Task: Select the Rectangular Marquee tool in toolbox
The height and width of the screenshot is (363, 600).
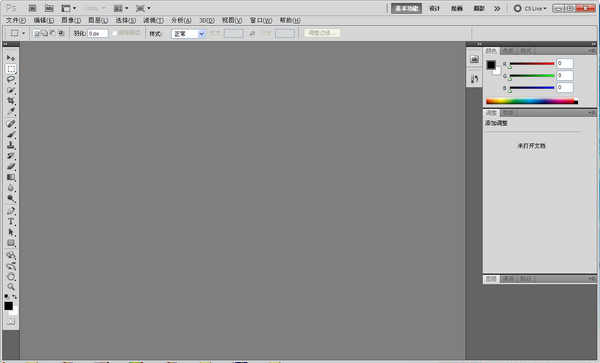Action: [x=11, y=69]
